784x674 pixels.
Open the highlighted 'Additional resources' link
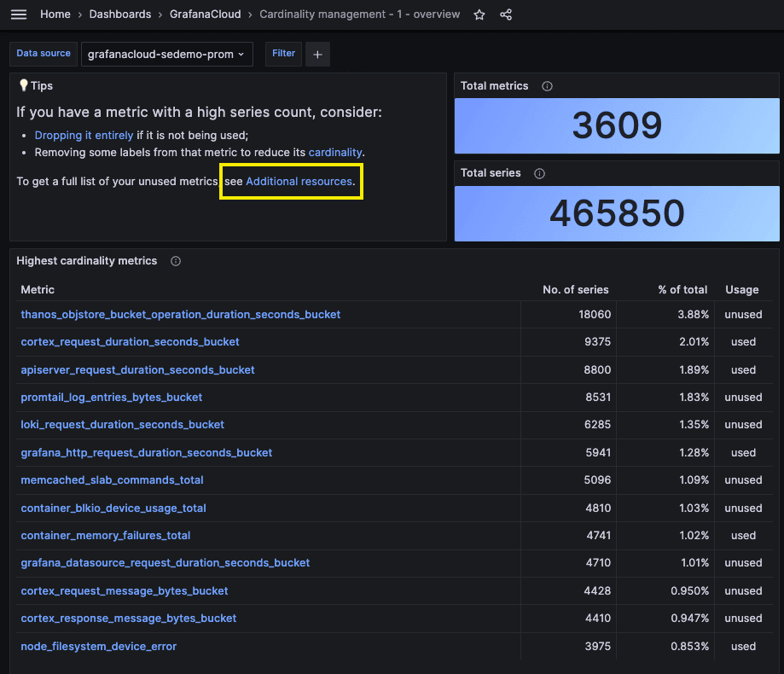[299, 181]
